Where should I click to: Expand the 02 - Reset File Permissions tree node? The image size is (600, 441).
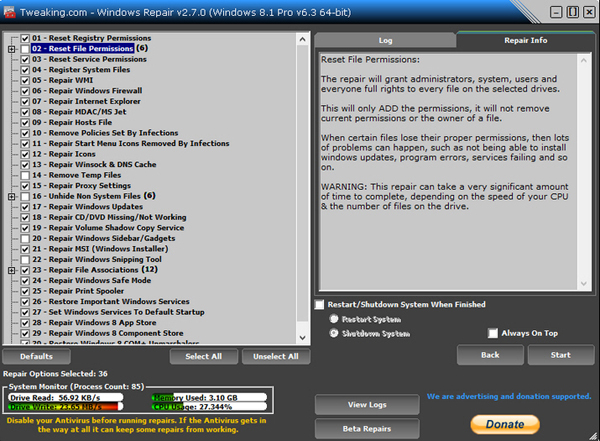[x=11, y=49]
